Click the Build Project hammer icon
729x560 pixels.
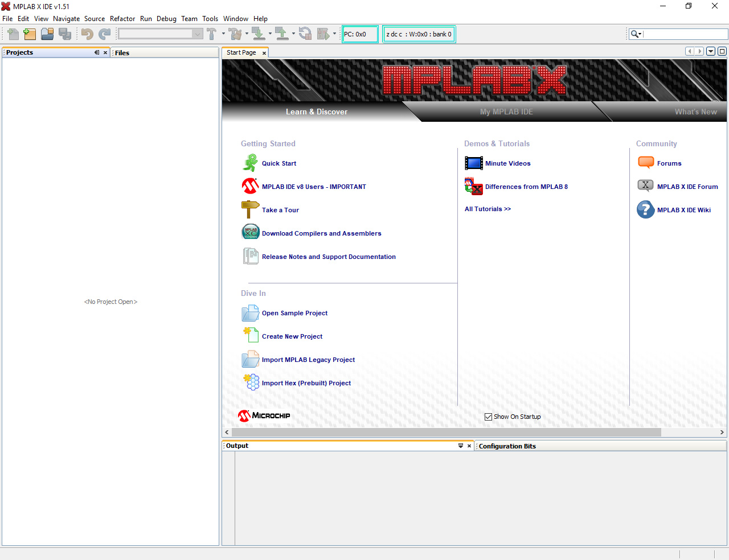[212, 34]
